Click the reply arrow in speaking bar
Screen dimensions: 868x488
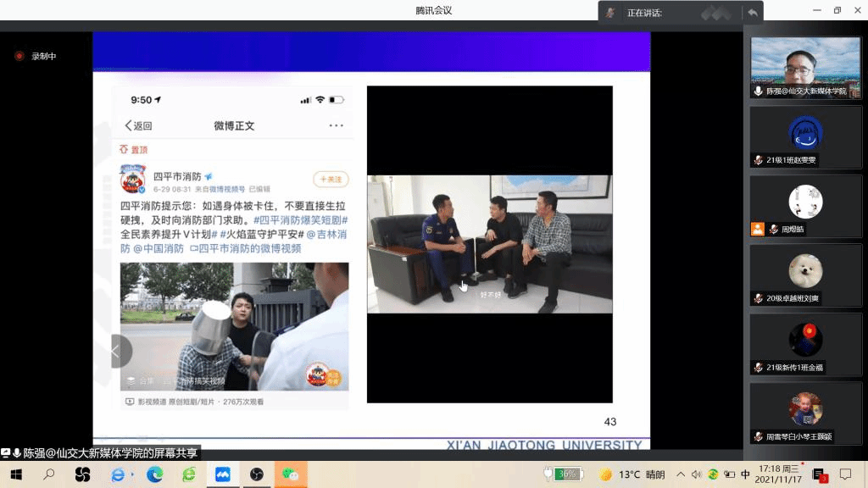click(752, 13)
